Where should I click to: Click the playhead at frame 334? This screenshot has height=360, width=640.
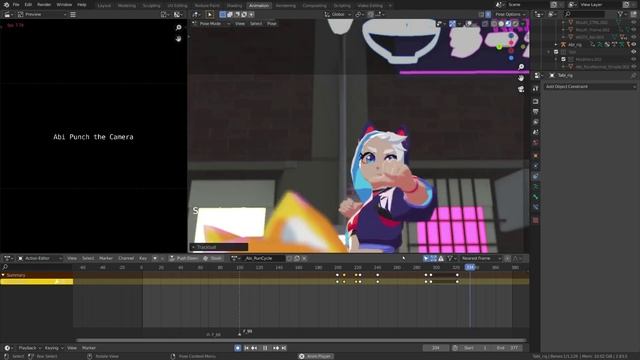pyautogui.click(x=470, y=267)
